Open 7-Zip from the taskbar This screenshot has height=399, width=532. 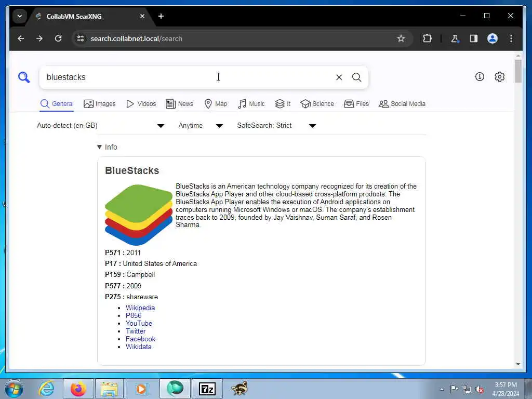tap(207, 389)
